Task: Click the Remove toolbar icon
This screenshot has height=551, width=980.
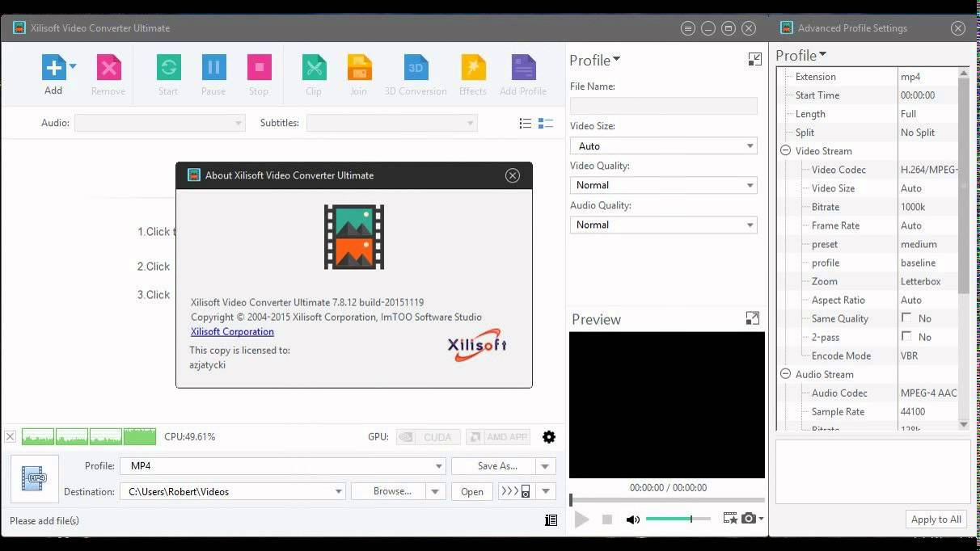Action: click(108, 67)
